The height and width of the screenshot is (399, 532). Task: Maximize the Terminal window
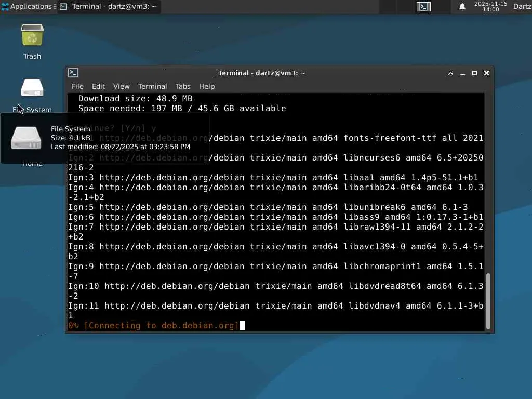[474, 73]
